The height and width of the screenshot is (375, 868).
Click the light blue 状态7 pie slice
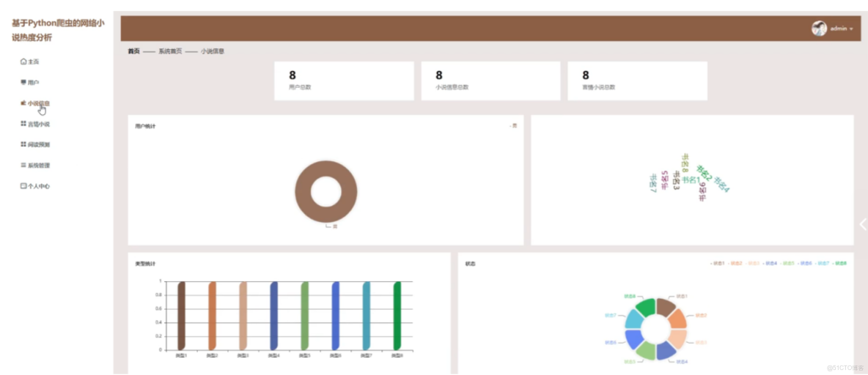coord(634,319)
